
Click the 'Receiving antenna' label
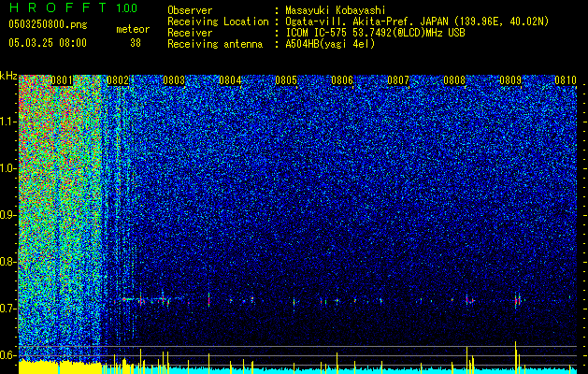pyautogui.click(x=215, y=44)
